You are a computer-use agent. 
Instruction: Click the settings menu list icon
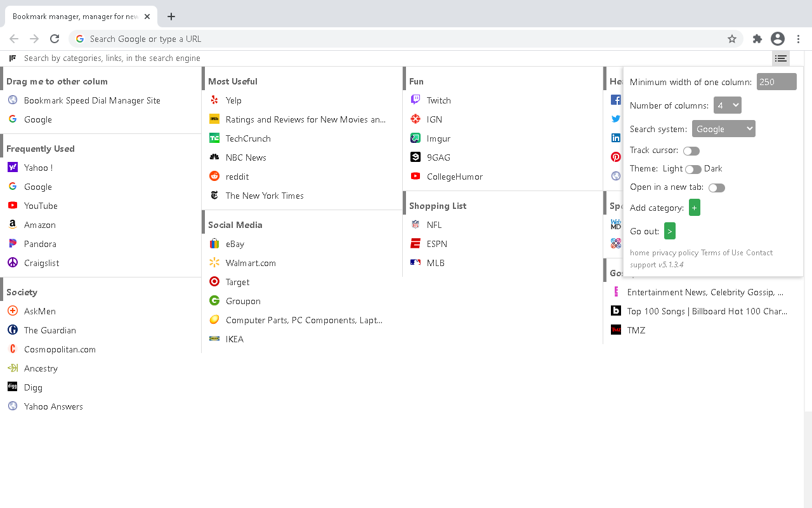[780, 58]
